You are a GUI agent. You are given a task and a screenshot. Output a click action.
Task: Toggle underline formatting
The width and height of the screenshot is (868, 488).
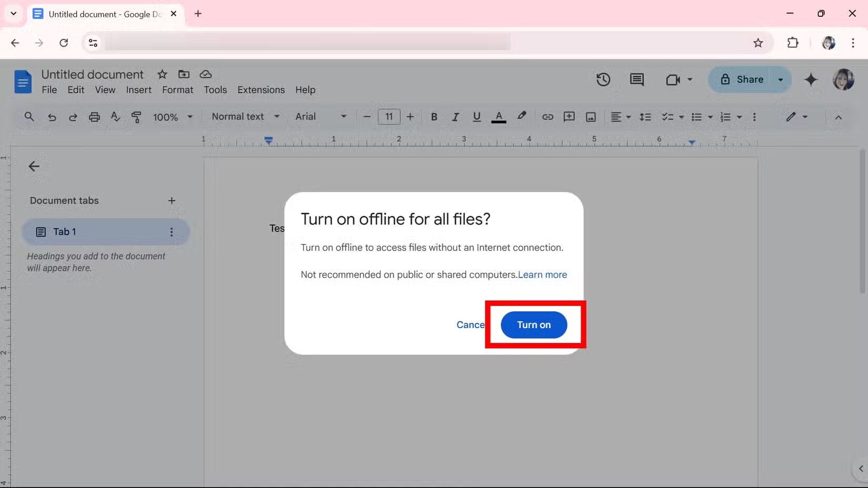(476, 117)
